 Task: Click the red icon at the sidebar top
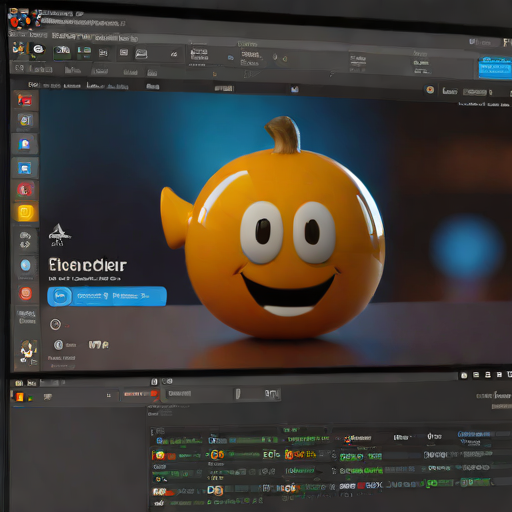(25, 100)
